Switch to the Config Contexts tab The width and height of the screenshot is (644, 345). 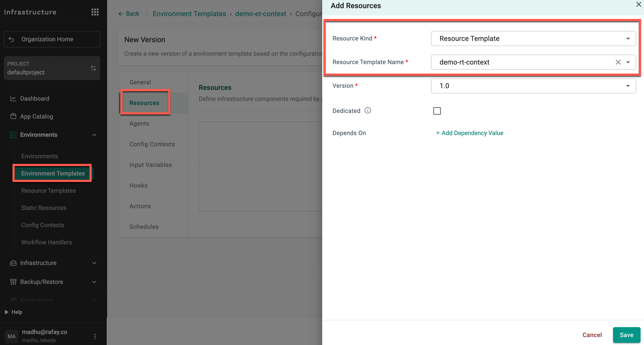point(152,144)
